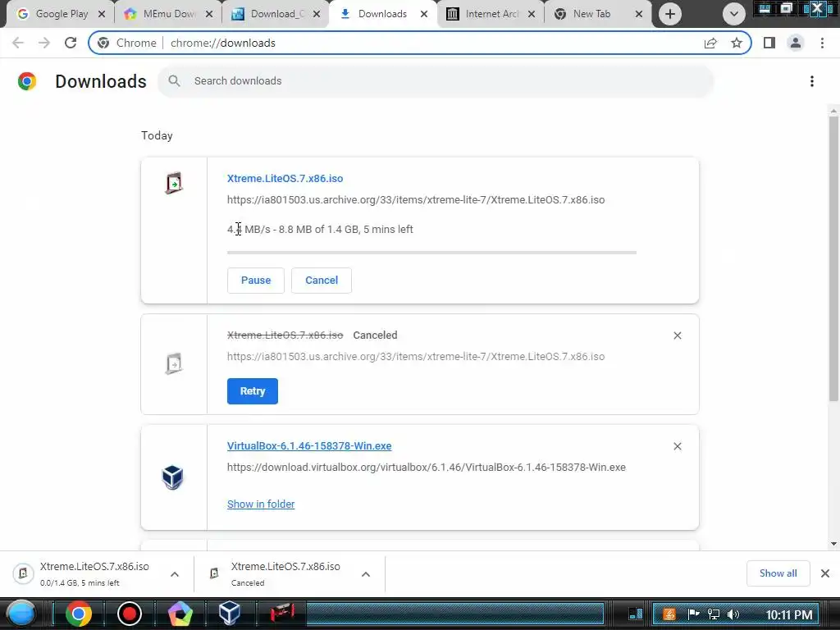Viewport: 840px width, 630px height.
Task: Open the Downloads page more actions menu
Action: coord(812,81)
